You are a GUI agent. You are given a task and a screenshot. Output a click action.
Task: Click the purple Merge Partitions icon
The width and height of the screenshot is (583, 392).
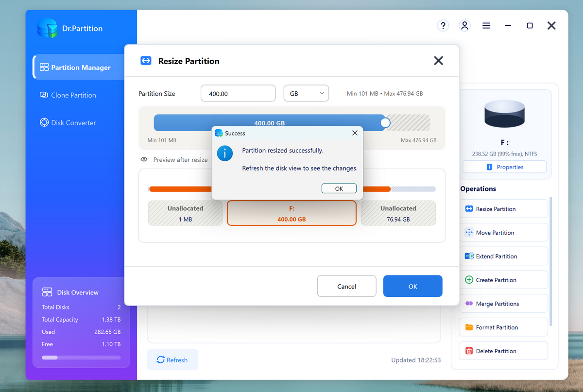(469, 304)
